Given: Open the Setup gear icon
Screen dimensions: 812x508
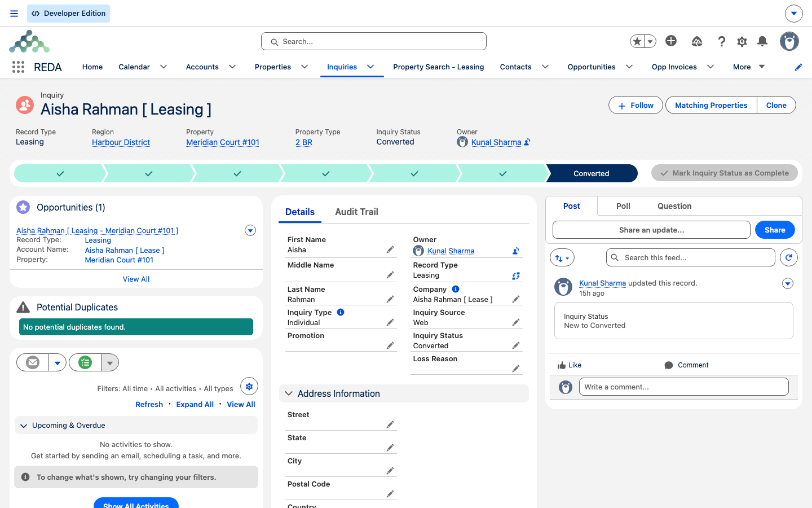Looking at the screenshot, I should tap(742, 41).
